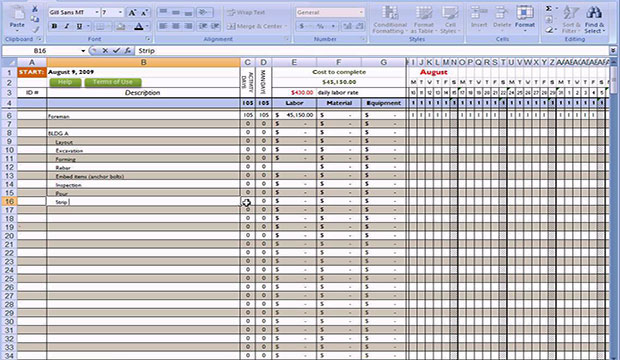Image resolution: width=620 pixels, height=360 pixels.
Task: Click the Delete cells button
Action: 502,18
